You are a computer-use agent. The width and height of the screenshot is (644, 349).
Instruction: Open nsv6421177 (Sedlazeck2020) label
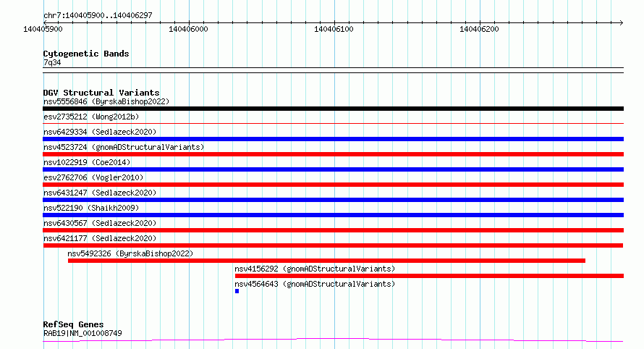point(100,238)
